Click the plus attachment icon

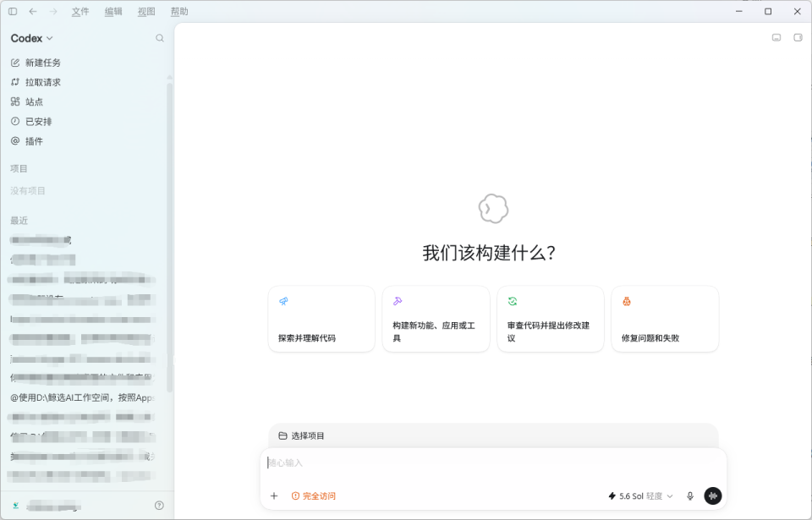[x=274, y=496]
